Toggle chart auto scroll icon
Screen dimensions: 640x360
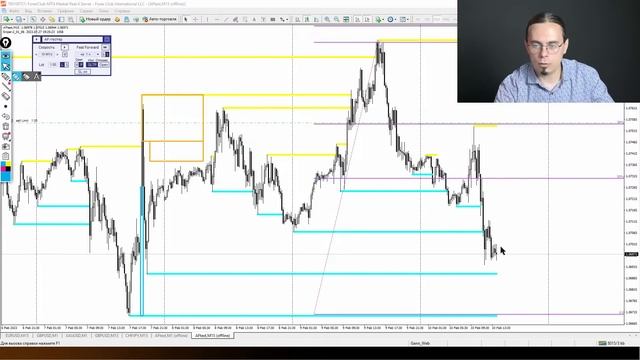coord(358,19)
